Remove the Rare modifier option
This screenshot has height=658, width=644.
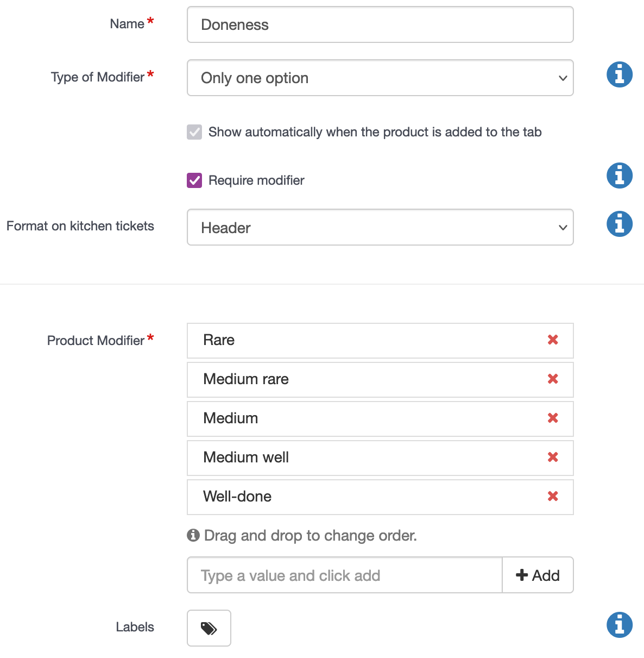click(553, 340)
